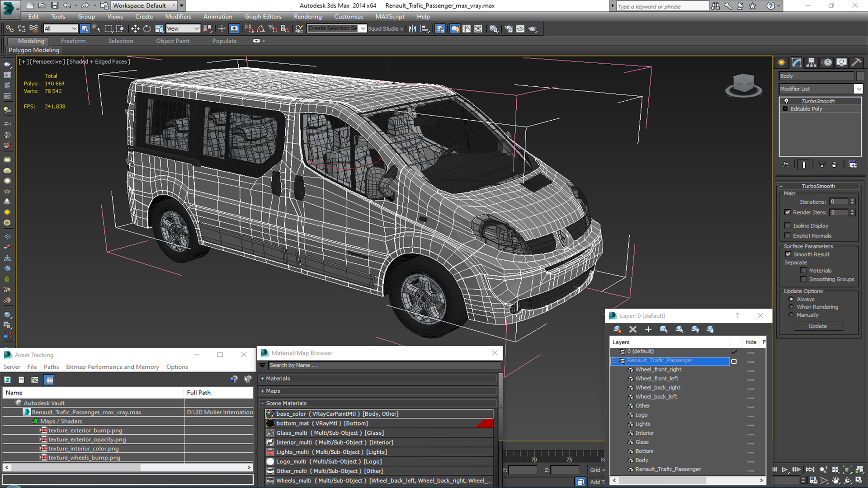Select the Select and Rotate tool
868x488 pixels.
[147, 28]
